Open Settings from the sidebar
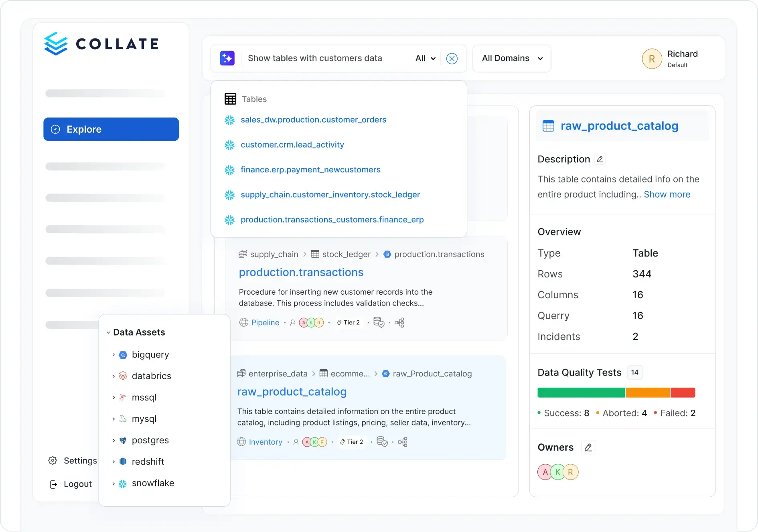Viewport: 758px width, 532px height. (73, 461)
